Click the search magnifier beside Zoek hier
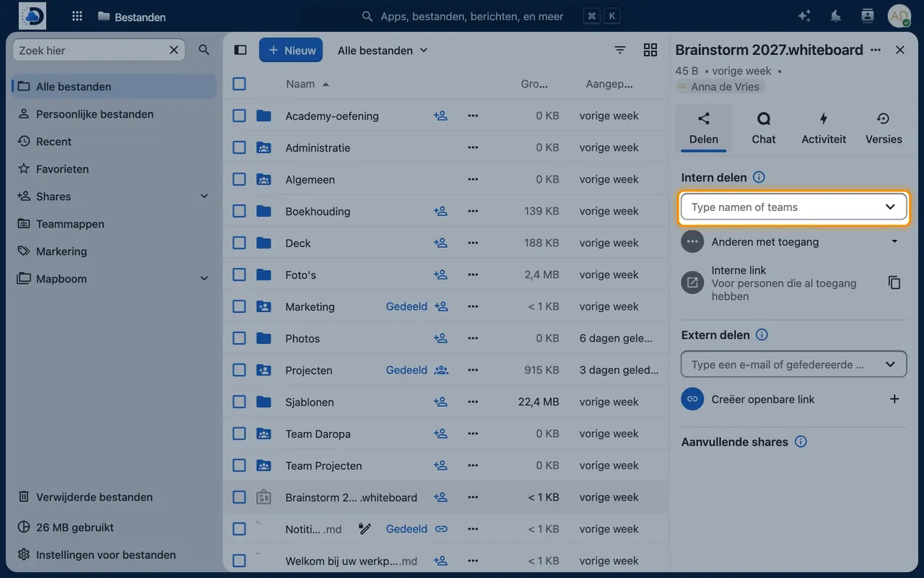924x578 pixels. tap(204, 50)
